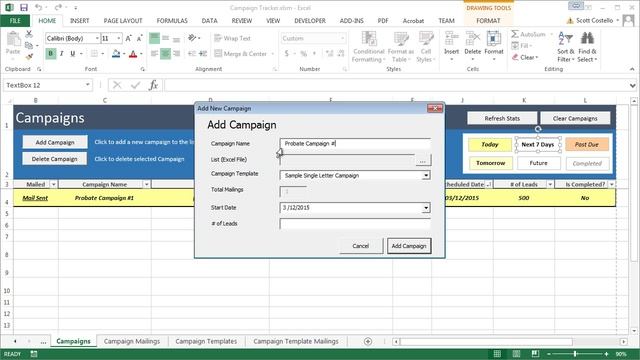Click the yellow Today filter box
Image resolution: width=640 pixels, height=360 pixels.
click(490, 144)
